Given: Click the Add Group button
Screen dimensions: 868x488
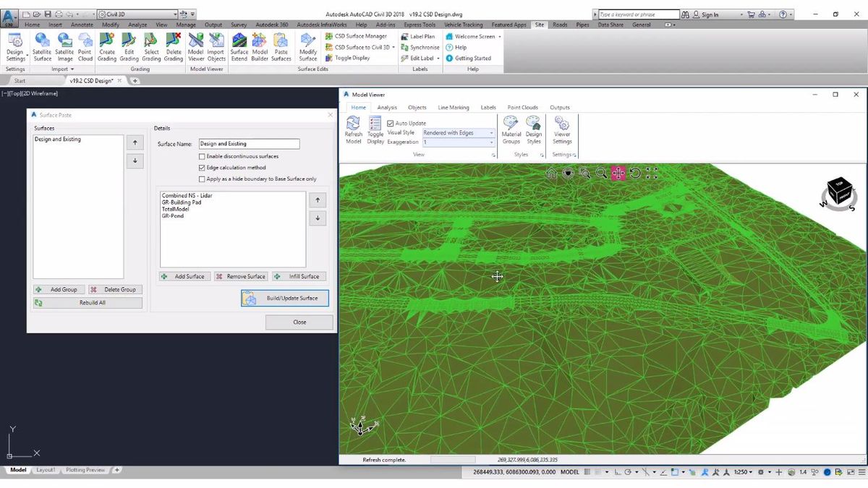Looking at the screenshot, I should tap(59, 289).
